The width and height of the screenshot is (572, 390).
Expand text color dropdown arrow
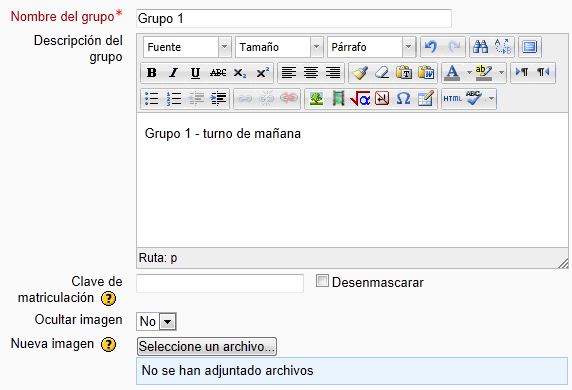pos(469,73)
